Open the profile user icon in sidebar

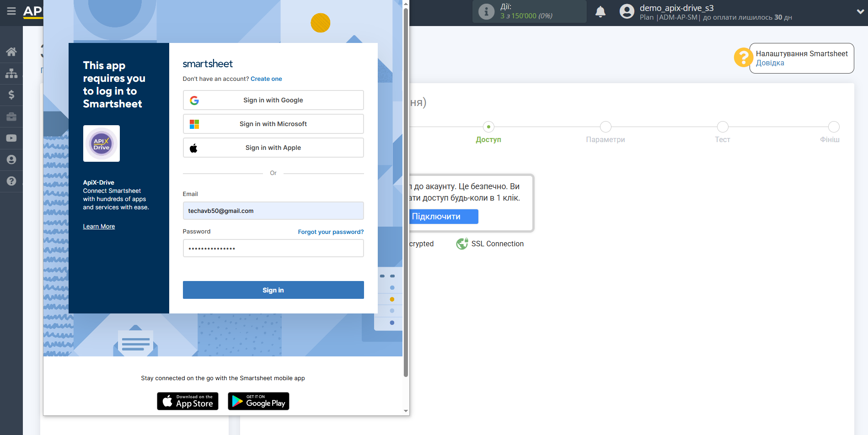point(11,159)
